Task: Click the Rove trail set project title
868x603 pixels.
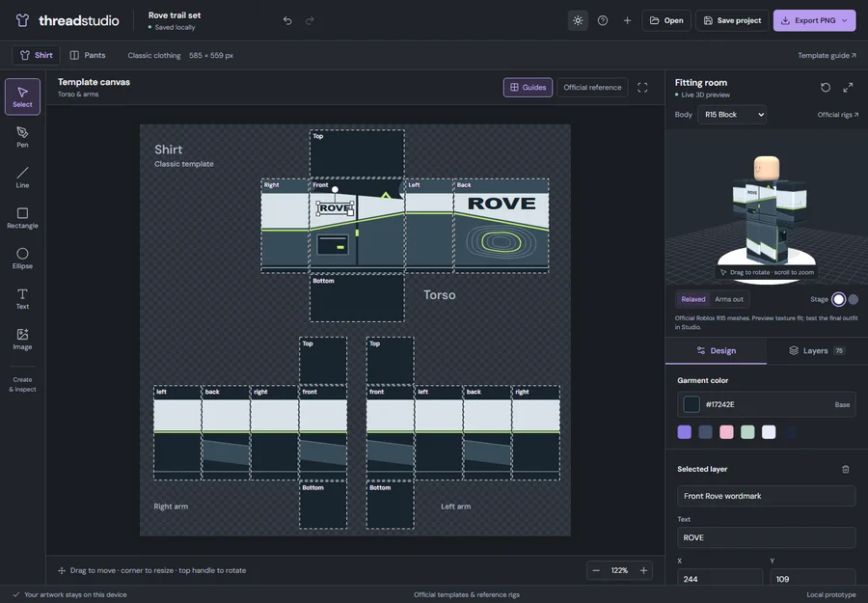Action: tap(175, 14)
